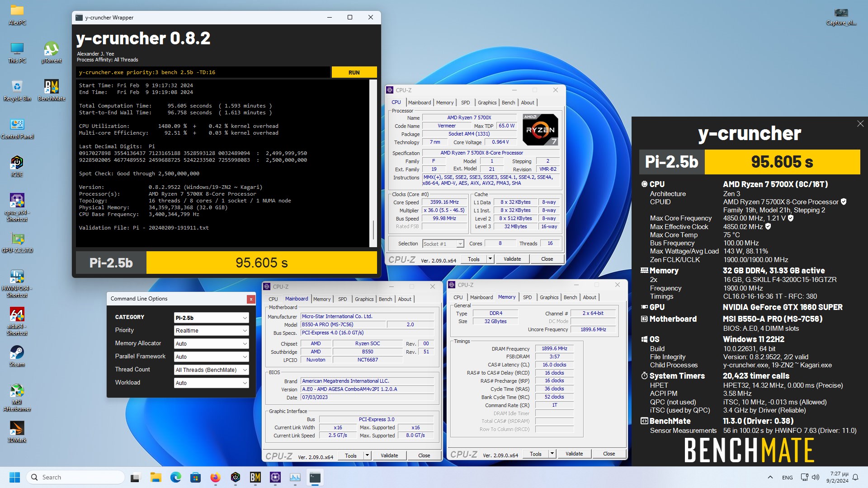Expand the Workload dropdown
This screenshot has width=868, height=488.
coord(211,383)
